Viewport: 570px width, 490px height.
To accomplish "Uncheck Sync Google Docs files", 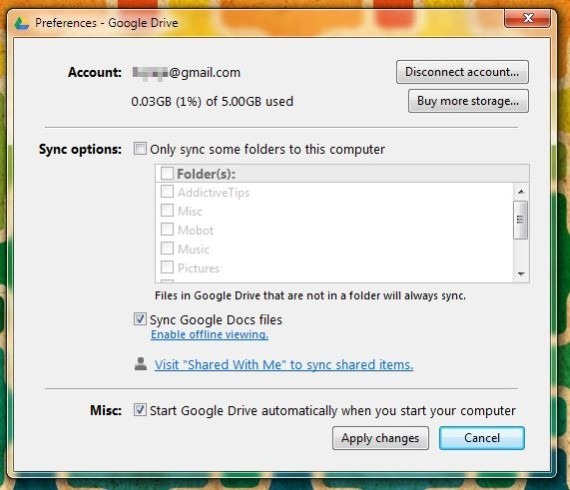I will 140,319.
